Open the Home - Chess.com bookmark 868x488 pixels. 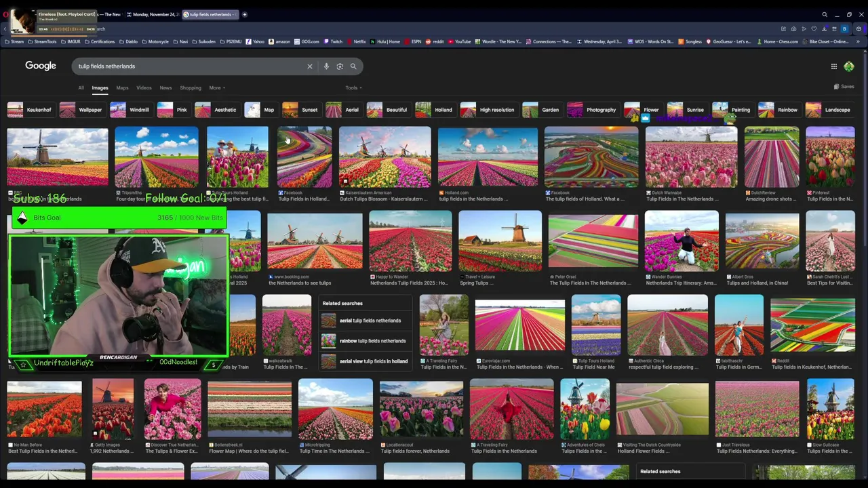point(777,41)
